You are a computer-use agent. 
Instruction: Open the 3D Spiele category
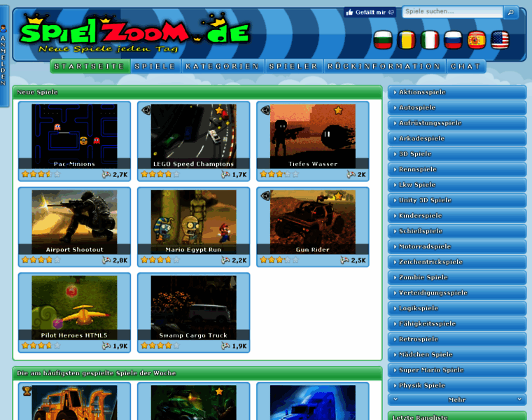click(x=457, y=154)
